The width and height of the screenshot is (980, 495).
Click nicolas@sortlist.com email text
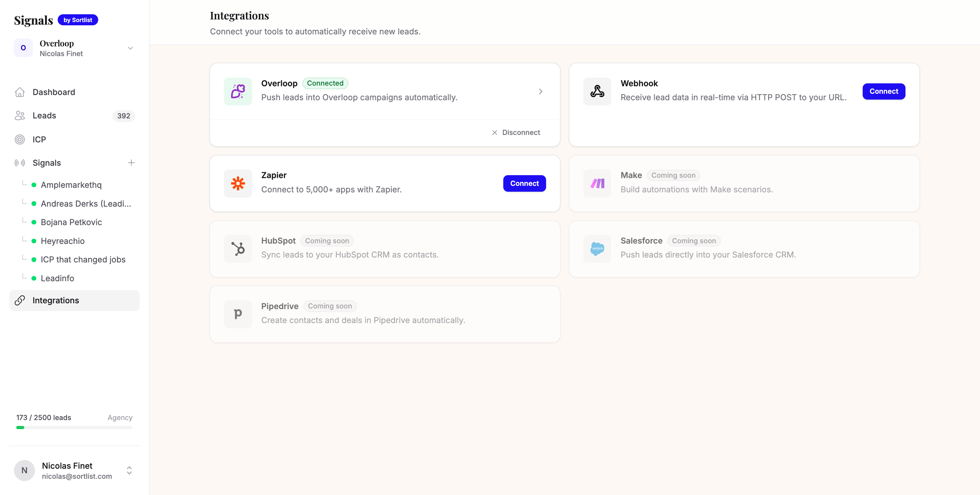pos(77,476)
